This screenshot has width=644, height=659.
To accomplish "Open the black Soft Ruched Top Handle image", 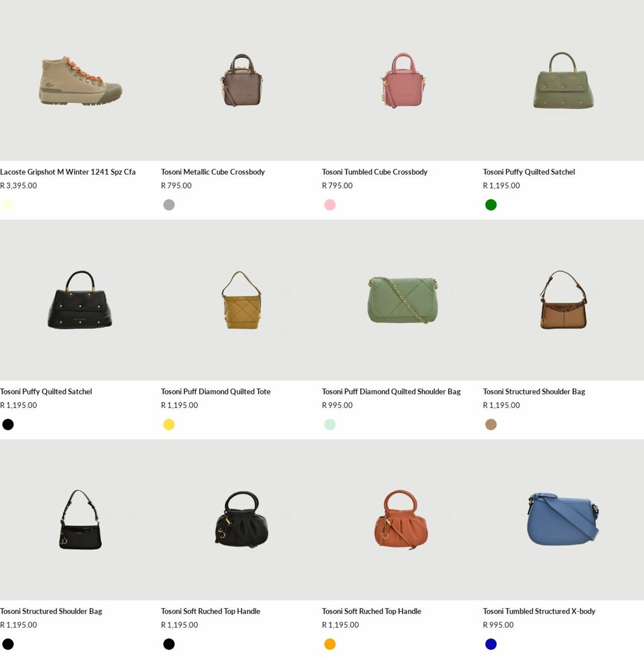I will pyautogui.click(x=241, y=520).
